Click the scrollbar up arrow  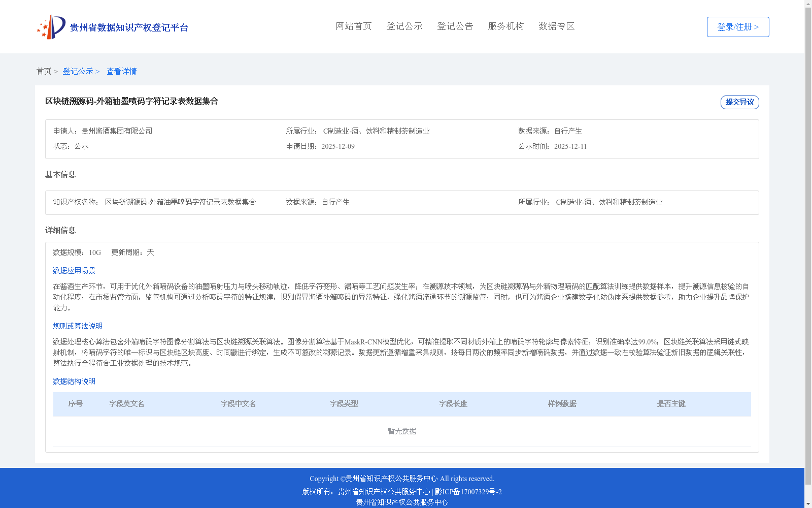pyautogui.click(x=808, y=4)
